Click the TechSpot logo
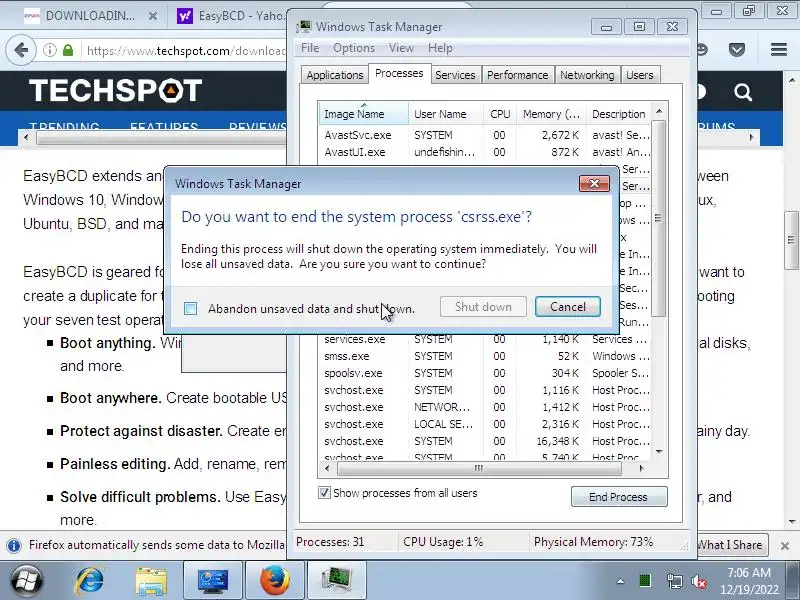The height and width of the screenshot is (600, 800). pos(116,90)
